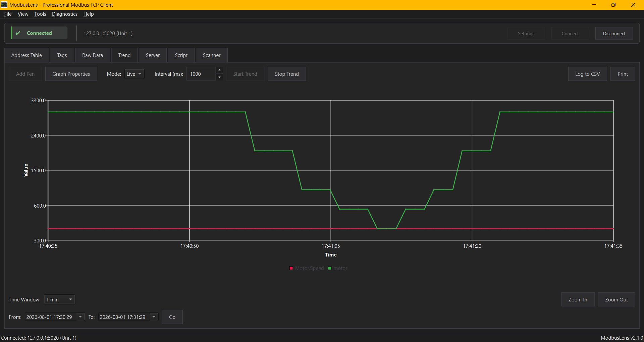Click the 3300.0 value axis label
The width and height of the screenshot is (644, 342).
pos(38,101)
